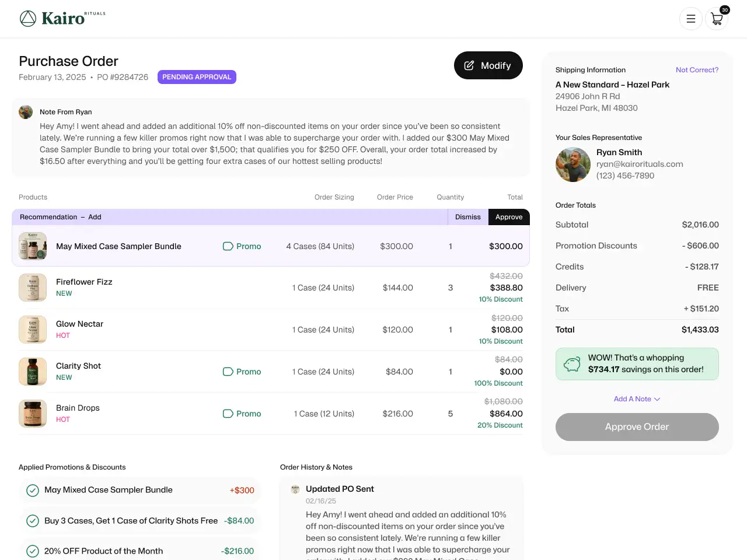Click Ryan's avatar beside Note From Ryan
This screenshot has width=747, height=560.
pos(26,112)
